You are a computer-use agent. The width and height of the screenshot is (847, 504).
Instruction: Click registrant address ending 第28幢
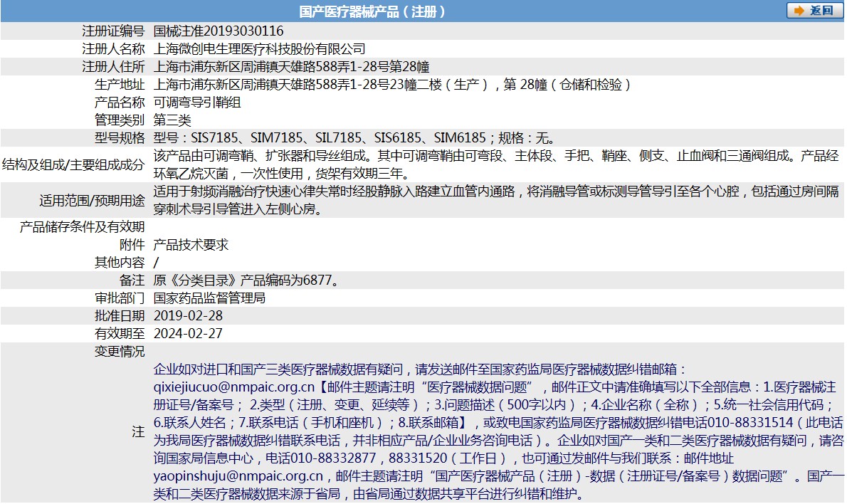tap(292, 67)
